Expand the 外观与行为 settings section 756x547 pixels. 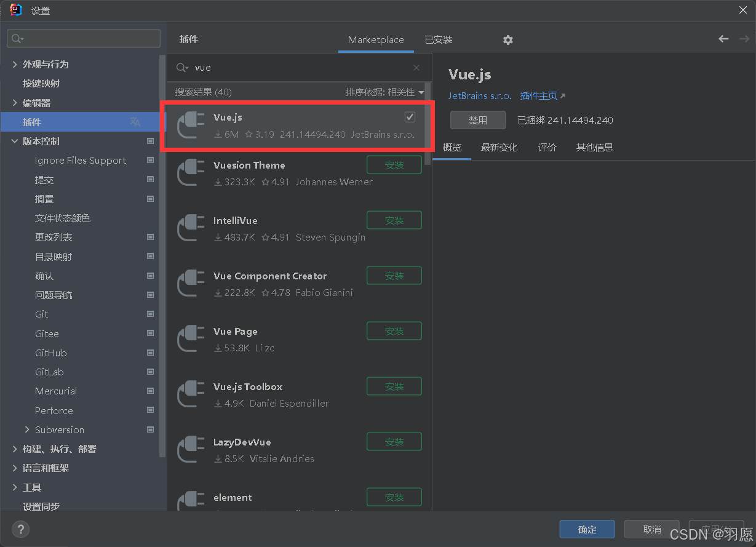coord(15,64)
